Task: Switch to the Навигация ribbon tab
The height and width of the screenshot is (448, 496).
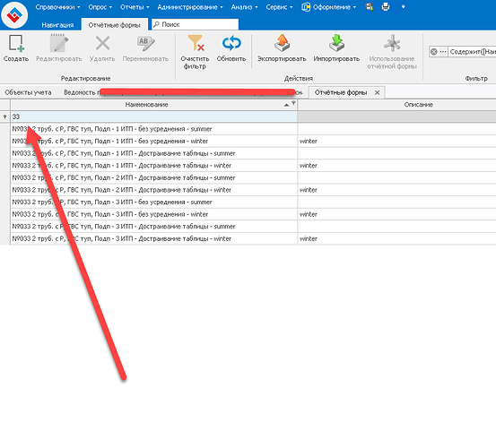Action: 57,25
